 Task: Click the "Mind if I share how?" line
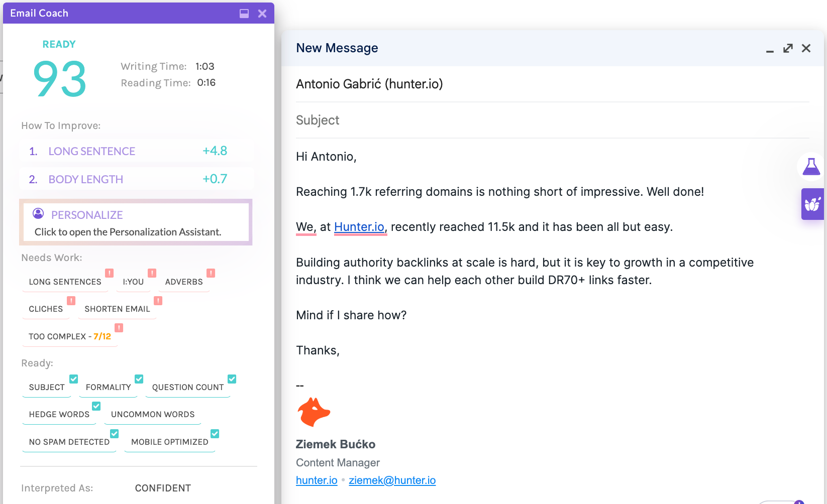(351, 315)
